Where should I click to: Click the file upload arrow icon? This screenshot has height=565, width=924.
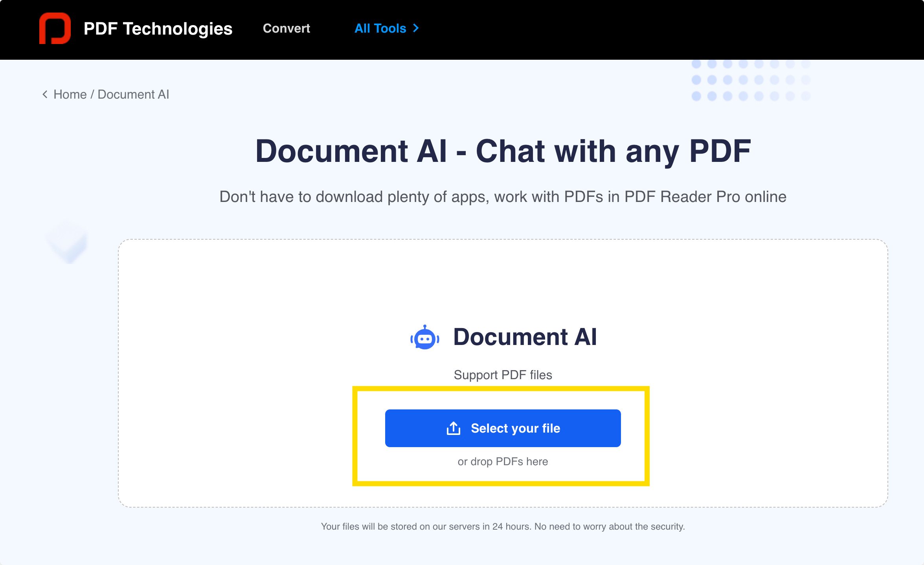pos(453,428)
